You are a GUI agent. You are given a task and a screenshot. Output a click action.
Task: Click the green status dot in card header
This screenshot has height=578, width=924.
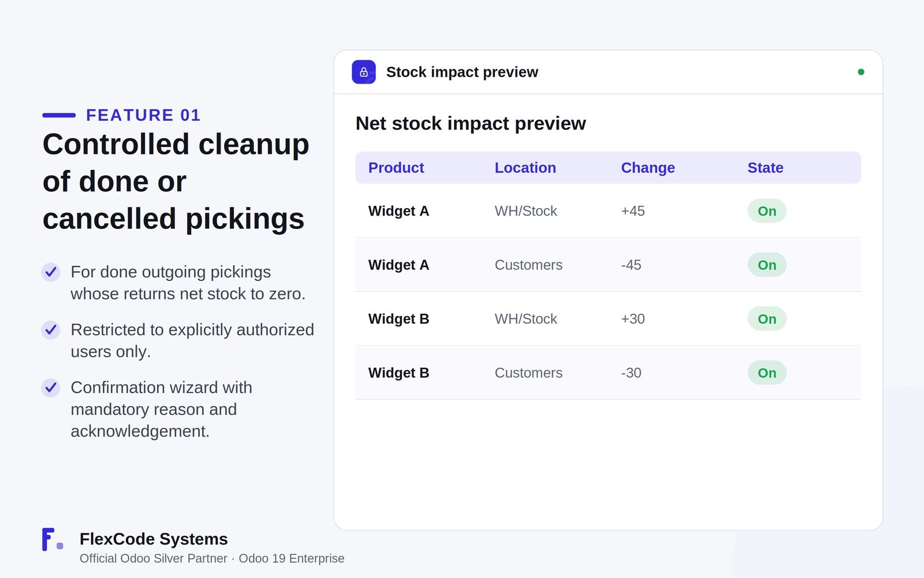pyautogui.click(x=861, y=72)
